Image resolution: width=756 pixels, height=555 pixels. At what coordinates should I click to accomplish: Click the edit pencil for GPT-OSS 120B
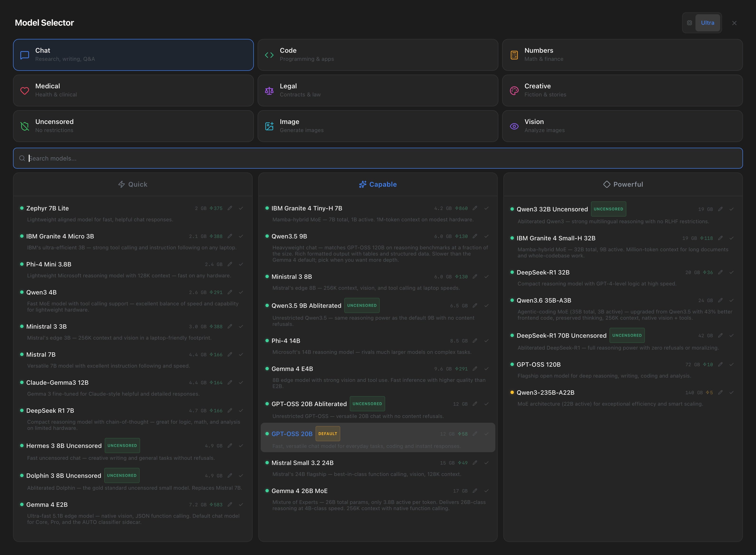[720, 365]
